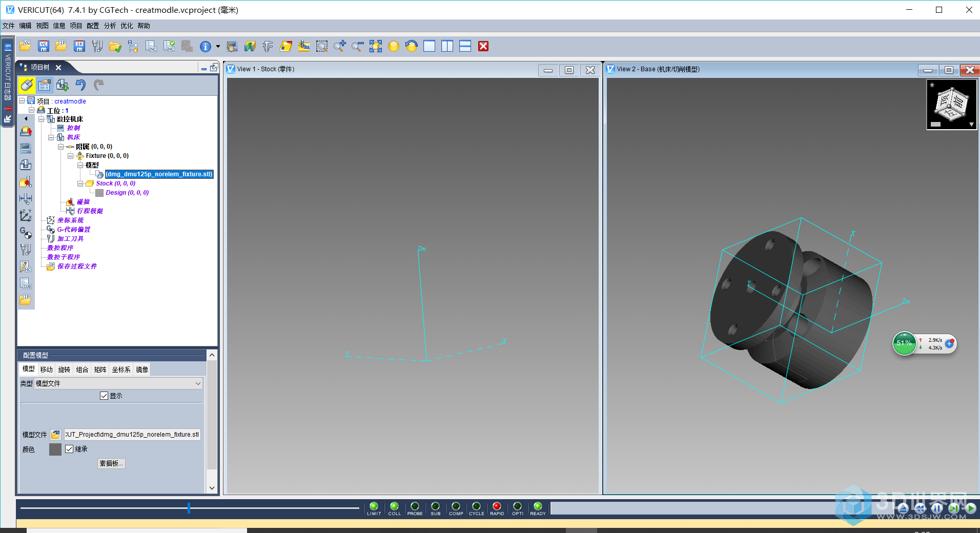Toggle the 继承 color checkbox

[69, 449]
